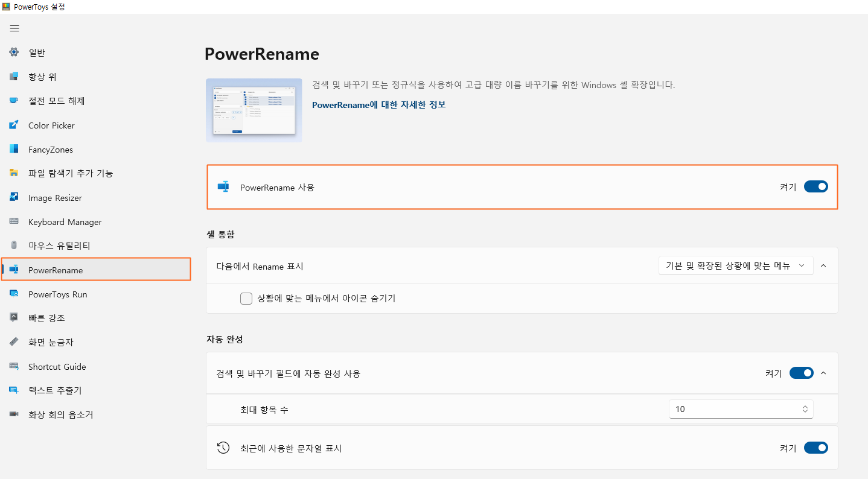Open 파일 탐색기 추가 기능 page
Screen dimensions: 868x479
click(71, 173)
